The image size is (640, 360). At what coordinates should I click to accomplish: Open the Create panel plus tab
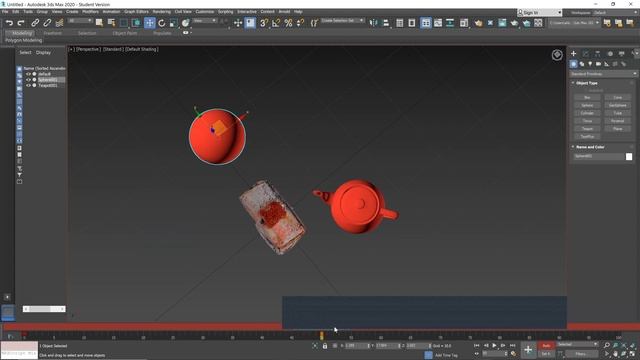pos(573,53)
